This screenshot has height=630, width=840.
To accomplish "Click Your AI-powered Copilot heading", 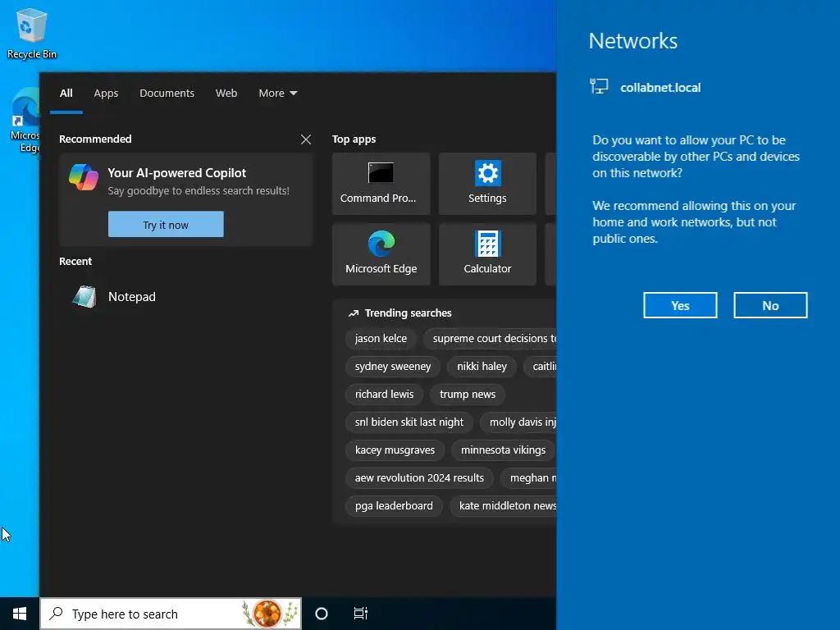I will (177, 173).
